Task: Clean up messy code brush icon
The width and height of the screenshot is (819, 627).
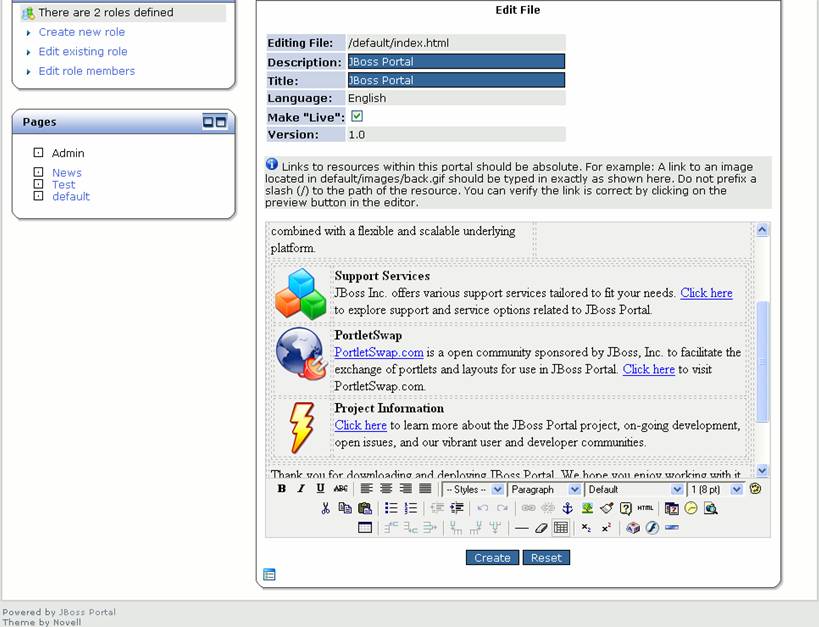Action: pos(606,508)
